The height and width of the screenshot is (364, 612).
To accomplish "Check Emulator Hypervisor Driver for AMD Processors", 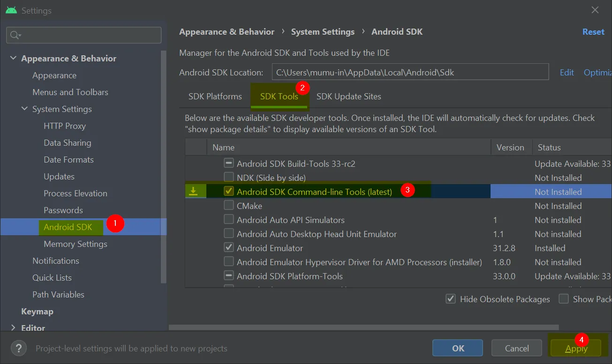I will [x=229, y=261].
